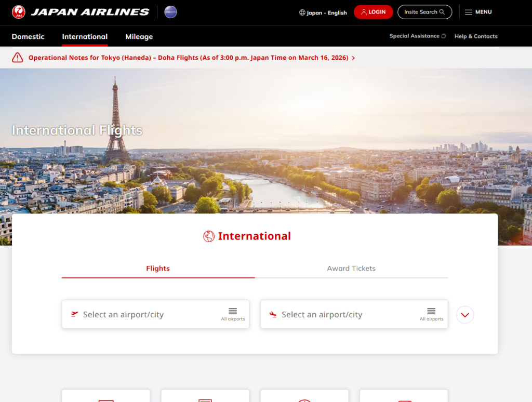This screenshot has height=402, width=532.
Task: Click the oneworld alliance logo
Action: point(170,12)
